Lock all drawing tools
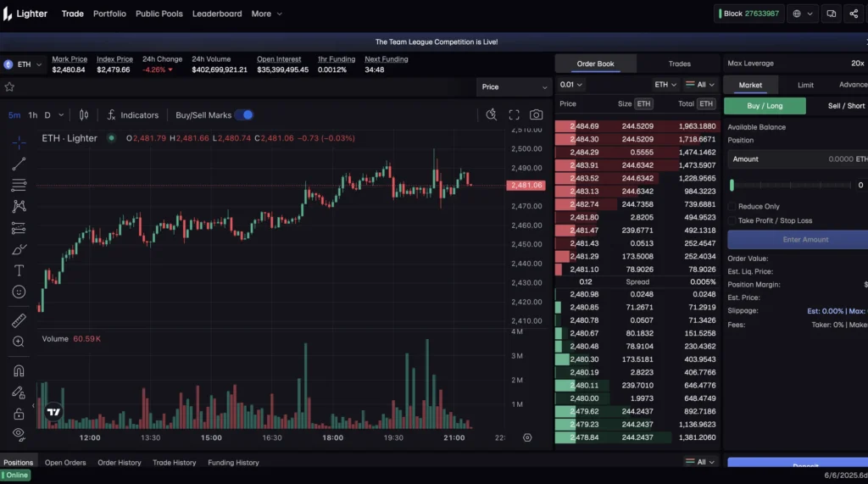Screen dimensions: 868x484 pyautogui.click(x=19, y=414)
